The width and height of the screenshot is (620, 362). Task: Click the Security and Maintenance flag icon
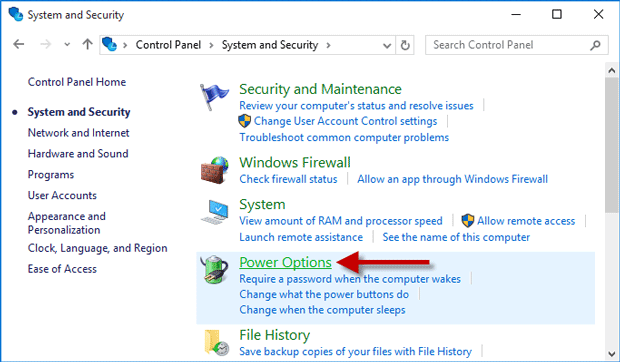click(214, 96)
